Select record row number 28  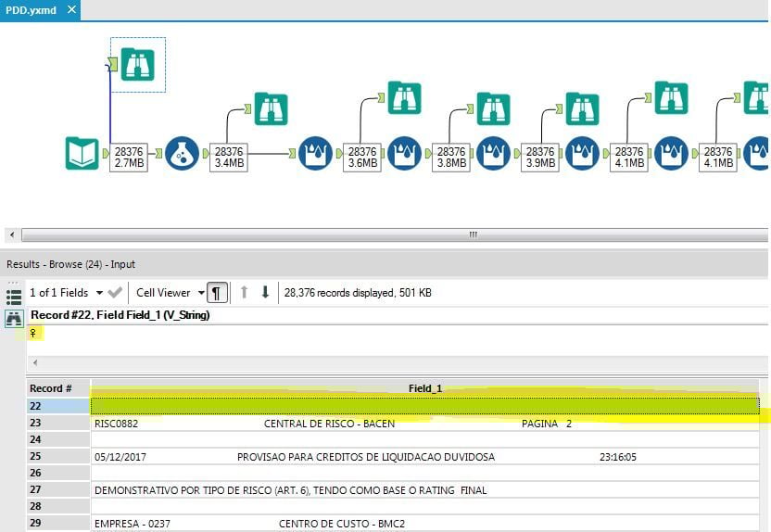coord(58,506)
